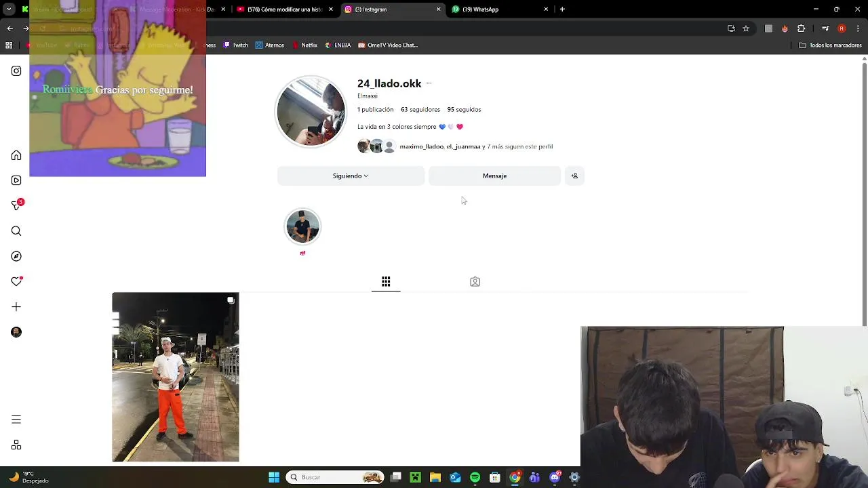
Task: Open Outlook from the taskbar
Action: pos(455,477)
